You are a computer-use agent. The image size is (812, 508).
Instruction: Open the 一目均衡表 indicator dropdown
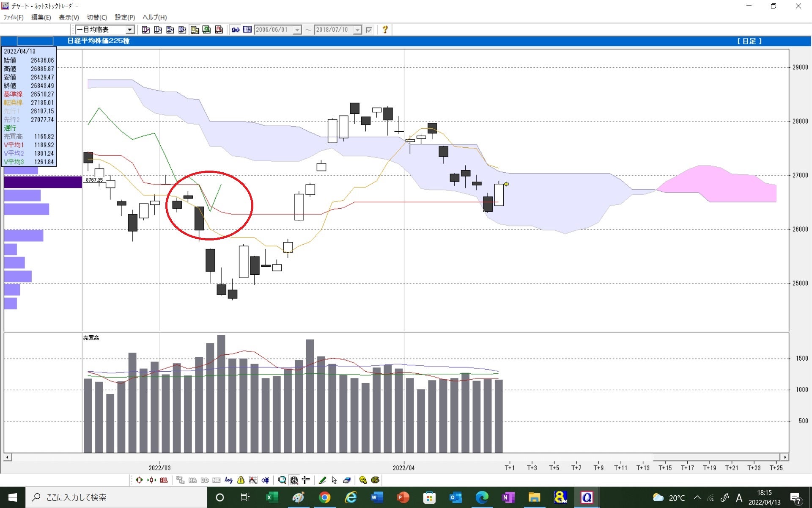[130, 30]
